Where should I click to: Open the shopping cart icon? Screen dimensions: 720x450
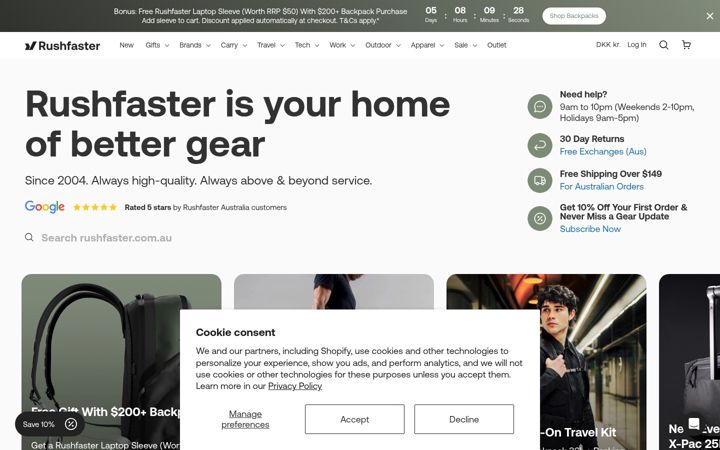pyautogui.click(x=686, y=45)
